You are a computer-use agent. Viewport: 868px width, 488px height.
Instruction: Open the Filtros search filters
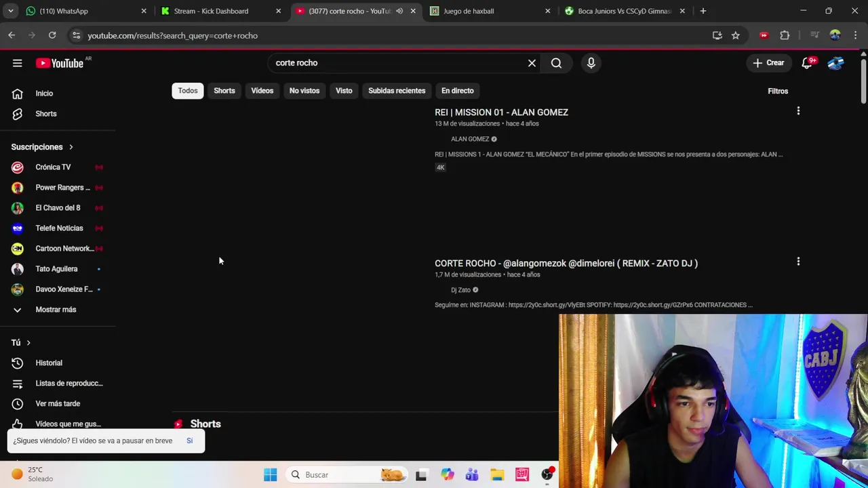(778, 91)
